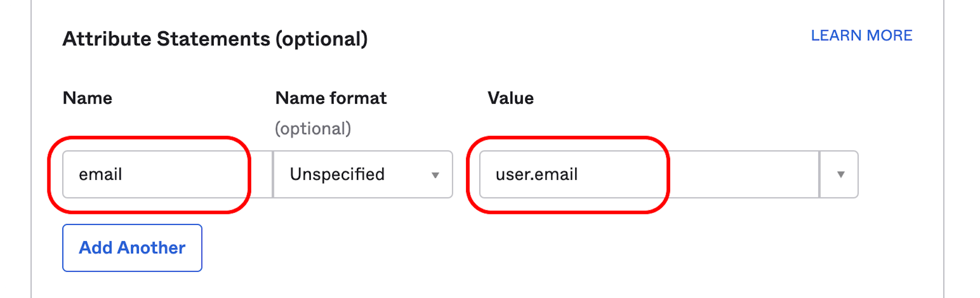Click the Value column header label
This screenshot has width=980, height=298.
[511, 98]
